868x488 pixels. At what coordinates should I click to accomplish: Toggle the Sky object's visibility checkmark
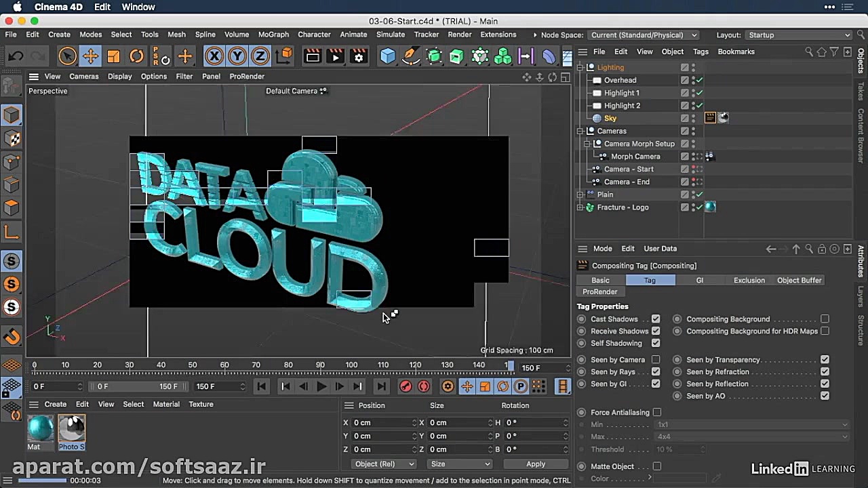698,117
